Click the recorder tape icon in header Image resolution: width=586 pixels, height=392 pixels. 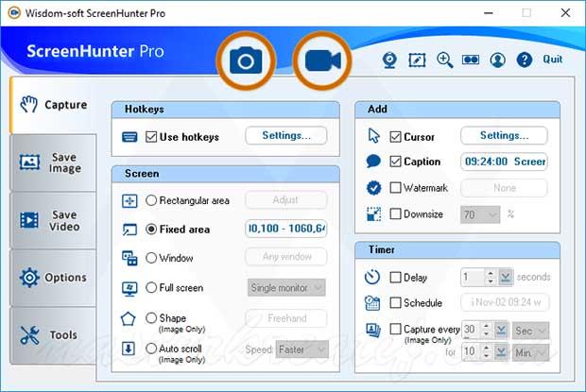coord(471,60)
